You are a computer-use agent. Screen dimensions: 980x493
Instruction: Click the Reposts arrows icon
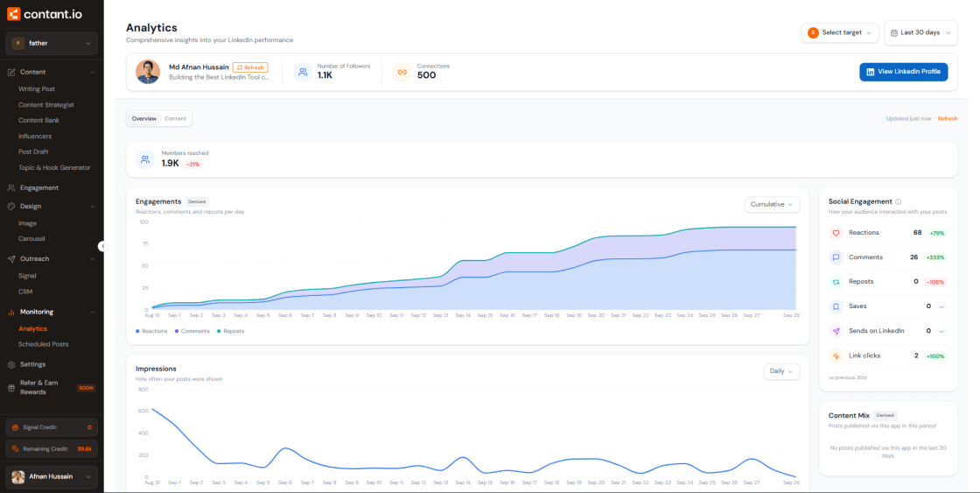pos(836,282)
